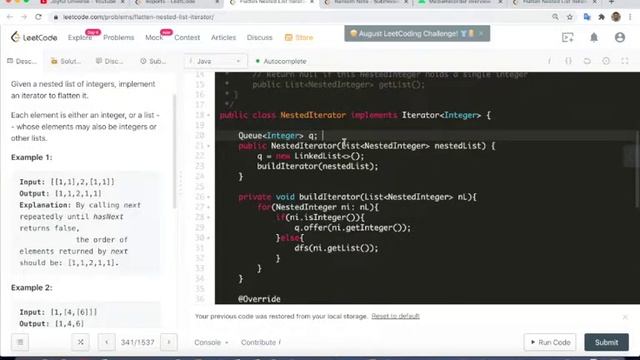Open the Chrome profile avatar

coord(616,17)
